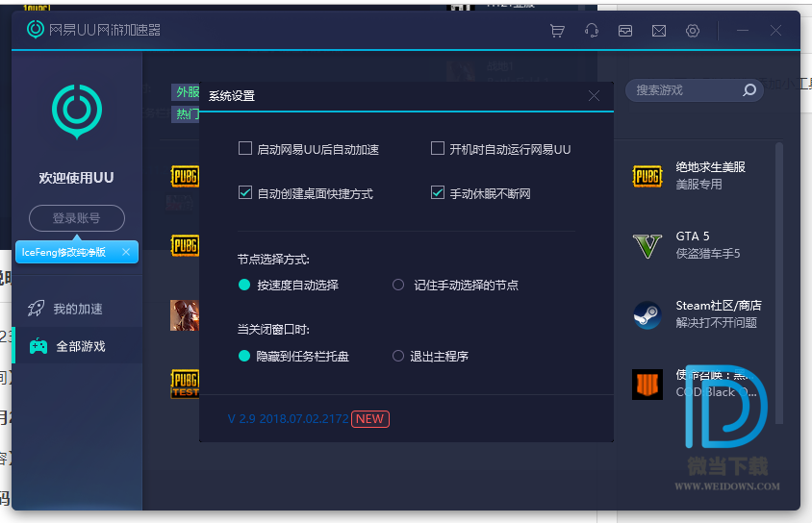The width and height of the screenshot is (812, 523).
Task: Switch to 全部游戏 in the sidebar
Action: coord(77,346)
